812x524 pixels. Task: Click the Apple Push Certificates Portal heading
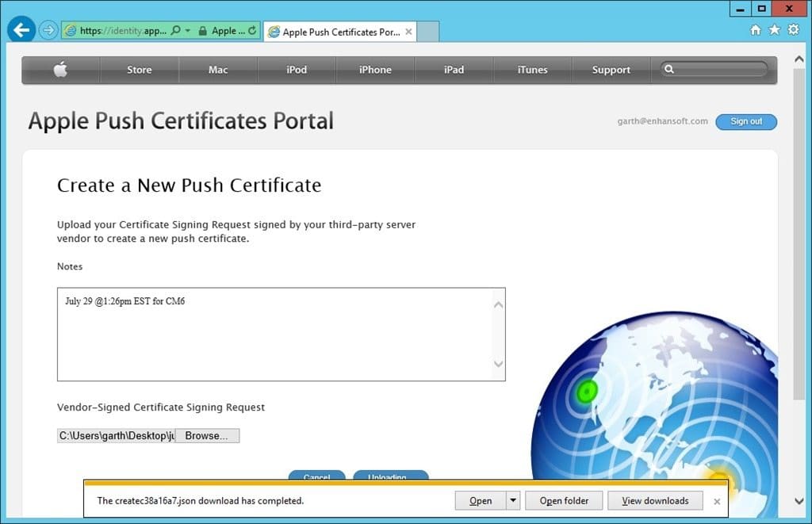coord(181,121)
